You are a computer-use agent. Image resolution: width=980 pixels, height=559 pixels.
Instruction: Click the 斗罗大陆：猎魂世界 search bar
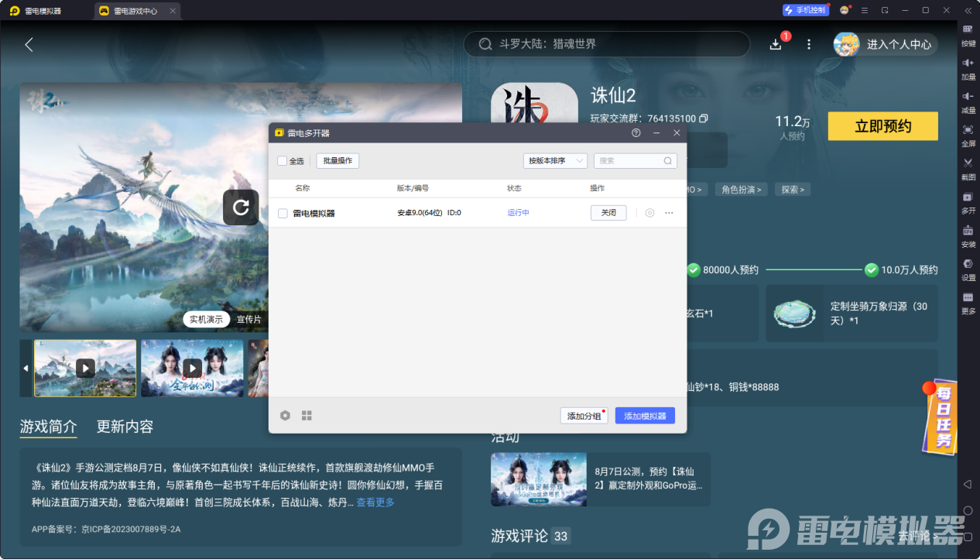(607, 44)
